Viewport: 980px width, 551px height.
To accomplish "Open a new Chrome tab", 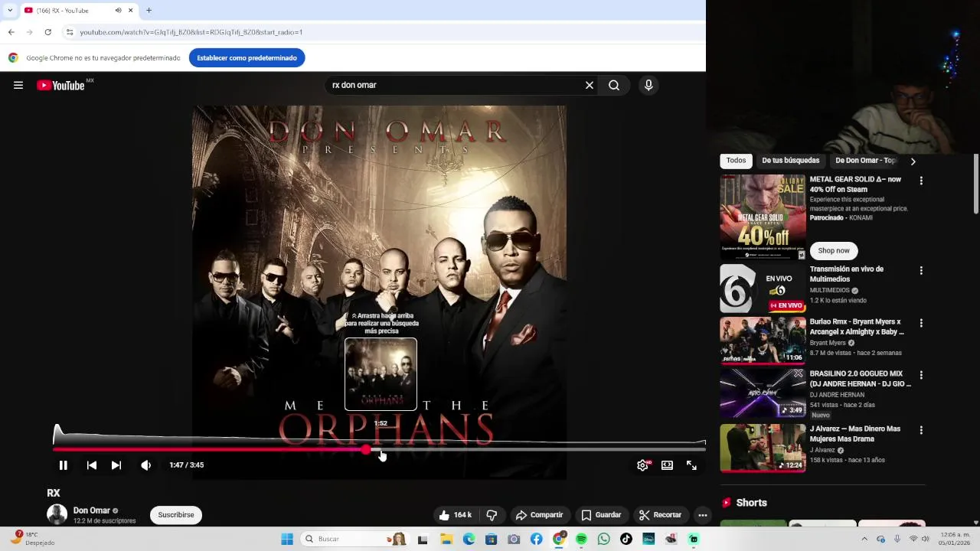I will [x=149, y=10].
